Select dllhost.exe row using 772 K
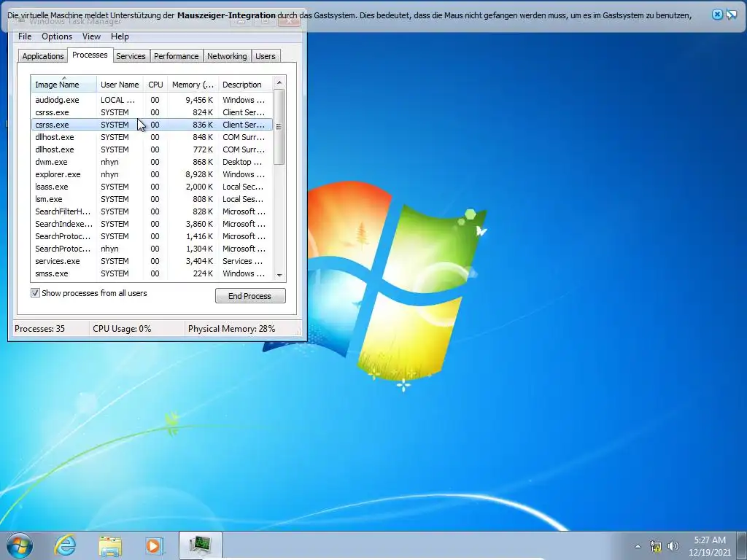Viewport: 747px width, 560px height. [x=152, y=149]
